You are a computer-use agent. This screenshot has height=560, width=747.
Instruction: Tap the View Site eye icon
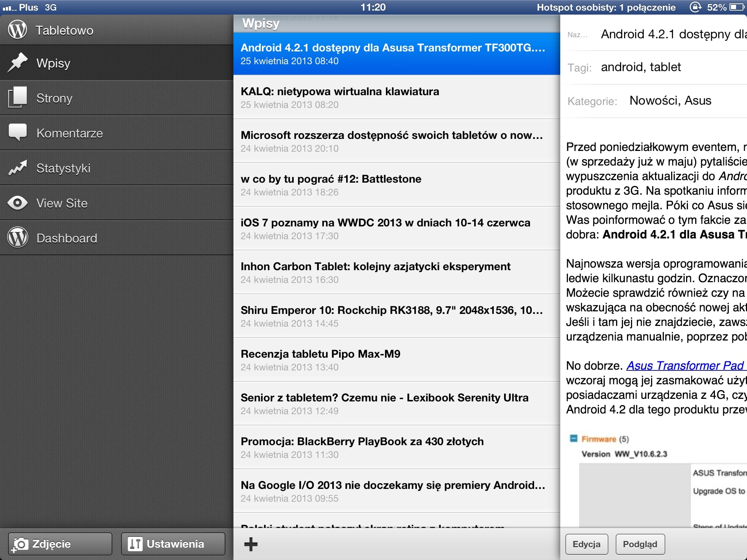[18, 203]
